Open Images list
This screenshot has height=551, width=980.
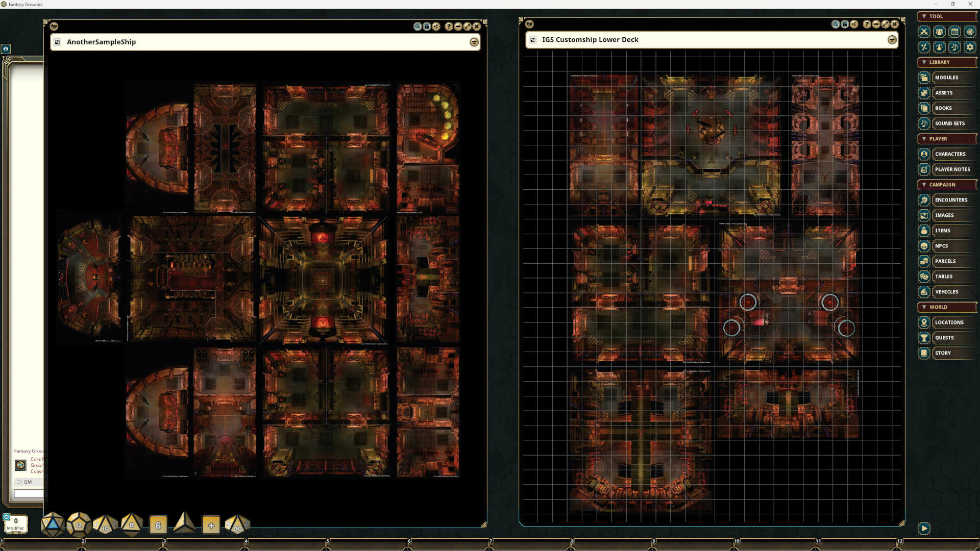point(947,215)
